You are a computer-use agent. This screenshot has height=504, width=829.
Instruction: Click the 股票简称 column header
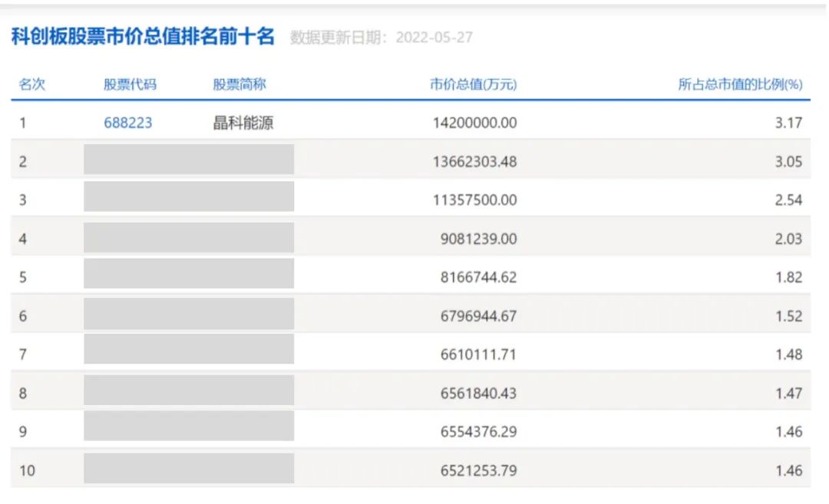[239, 84]
